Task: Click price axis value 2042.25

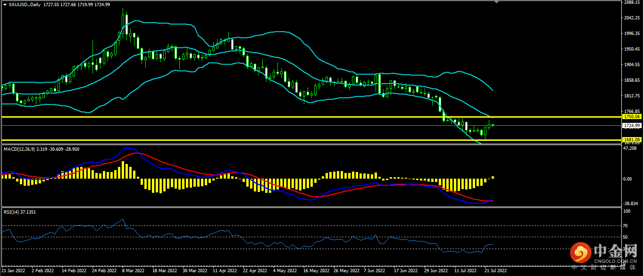Action: 631,18
